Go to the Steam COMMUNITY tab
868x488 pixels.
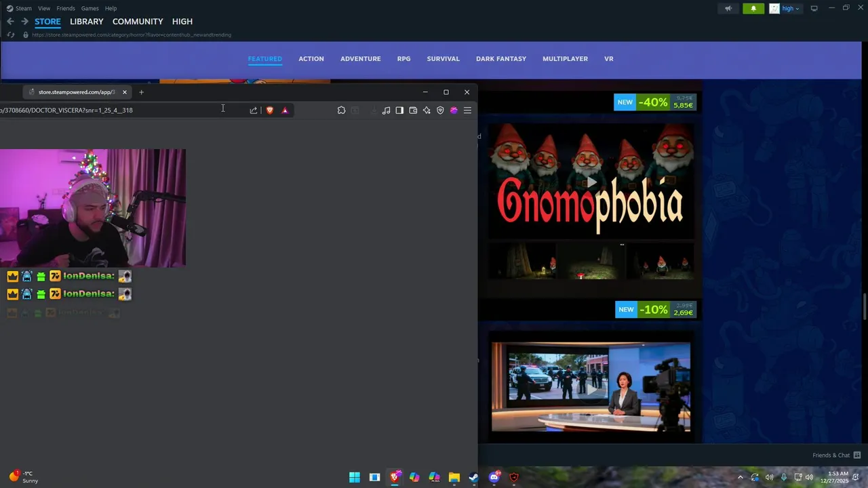point(138,22)
